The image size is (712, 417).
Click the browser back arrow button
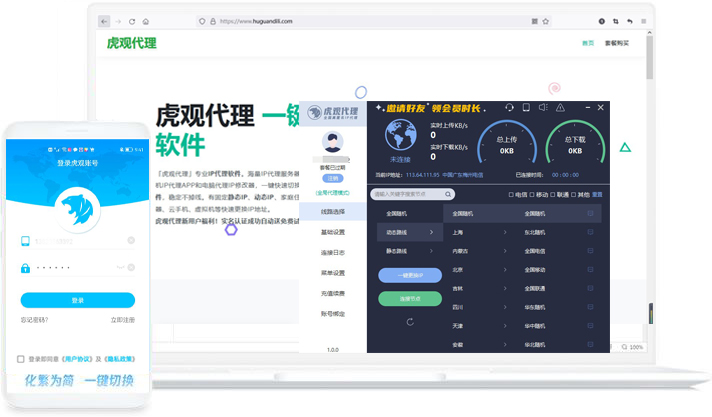[x=104, y=21]
